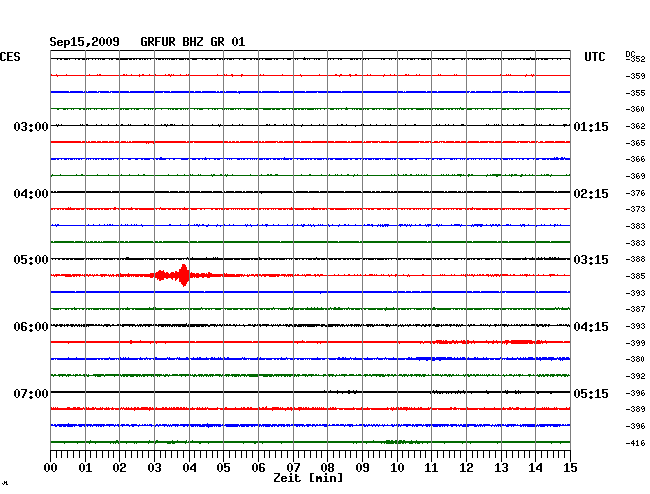Click the DC offset value -380
The height and width of the screenshot is (494, 650).
tap(635, 359)
